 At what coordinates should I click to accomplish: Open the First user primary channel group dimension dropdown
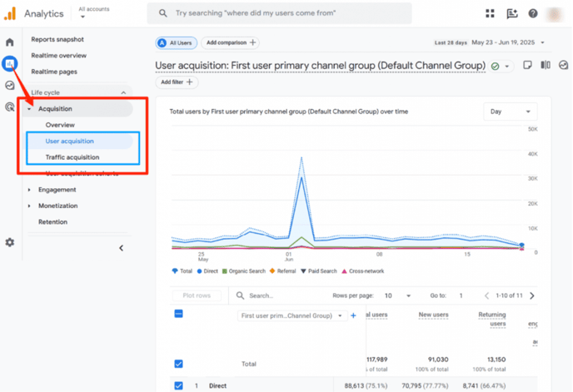tap(291, 315)
